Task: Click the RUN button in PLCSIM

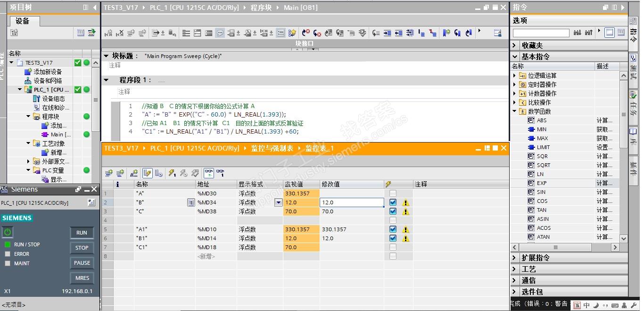Action: point(82,233)
